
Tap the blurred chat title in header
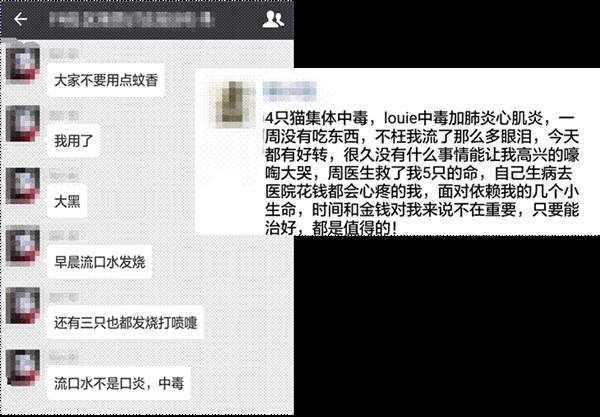point(131,20)
